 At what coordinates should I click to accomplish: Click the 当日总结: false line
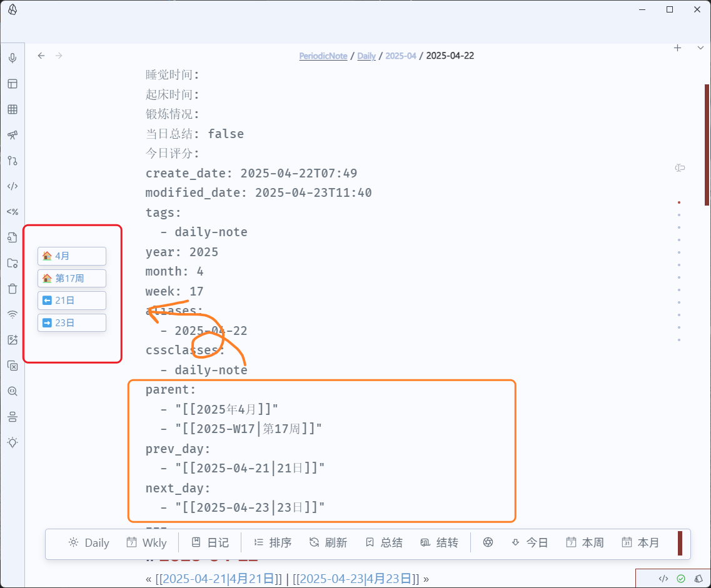[194, 134]
